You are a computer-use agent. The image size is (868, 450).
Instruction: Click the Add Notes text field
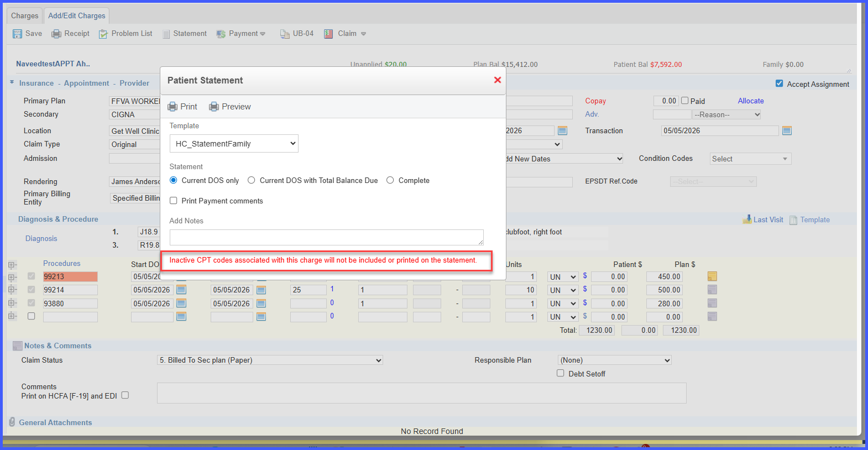click(327, 237)
